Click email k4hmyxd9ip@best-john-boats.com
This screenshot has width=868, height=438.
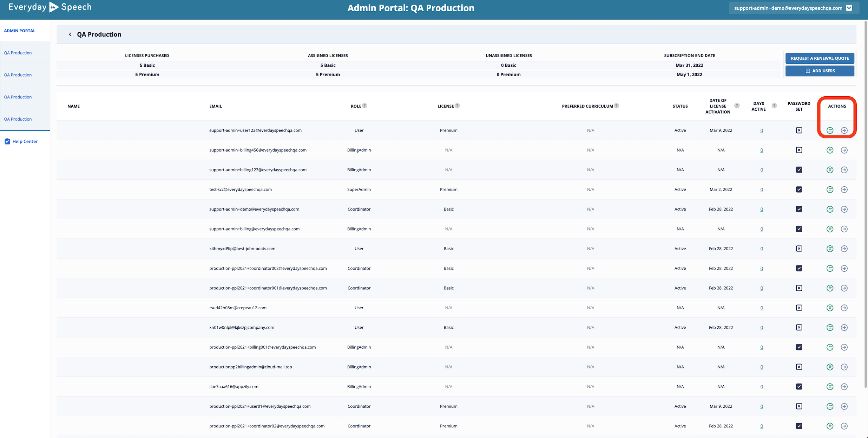coord(242,249)
